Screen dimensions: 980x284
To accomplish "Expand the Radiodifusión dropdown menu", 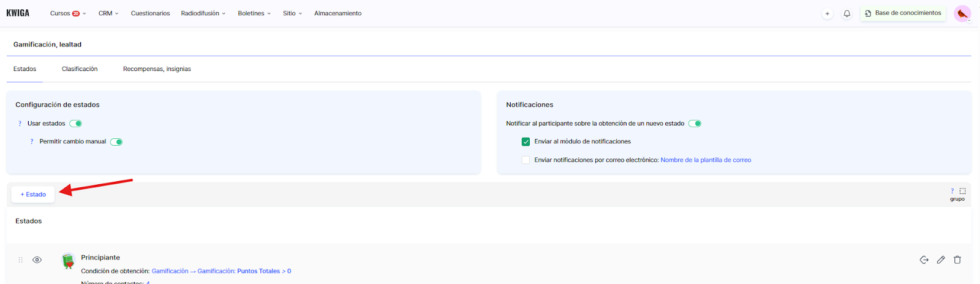I will point(203,13).
